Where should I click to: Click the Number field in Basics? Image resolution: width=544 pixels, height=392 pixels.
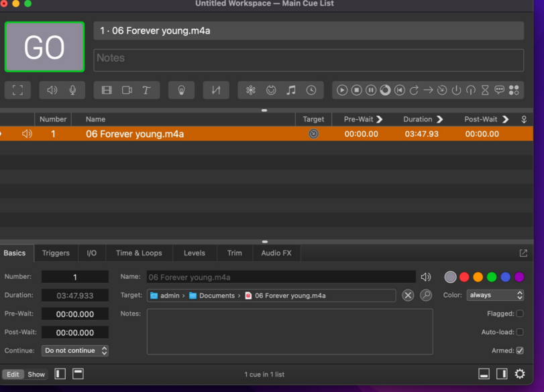click(75, 277)
